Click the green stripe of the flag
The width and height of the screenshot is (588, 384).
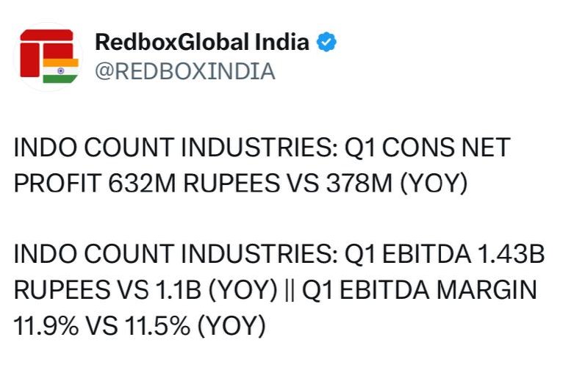[60, 79]
